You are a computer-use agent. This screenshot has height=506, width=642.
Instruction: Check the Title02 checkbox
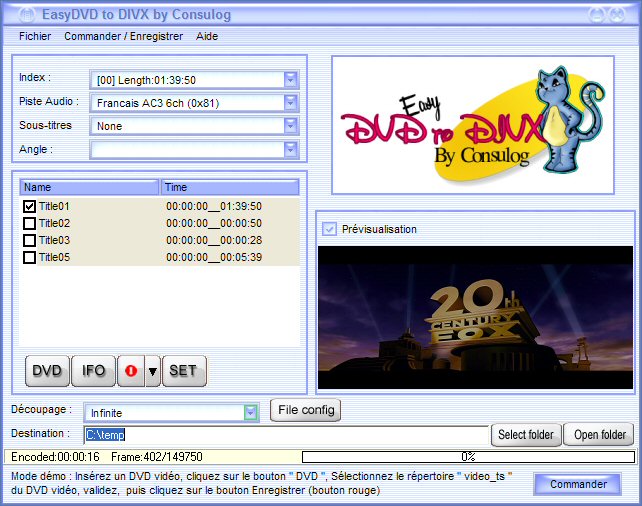click(29, 223)
